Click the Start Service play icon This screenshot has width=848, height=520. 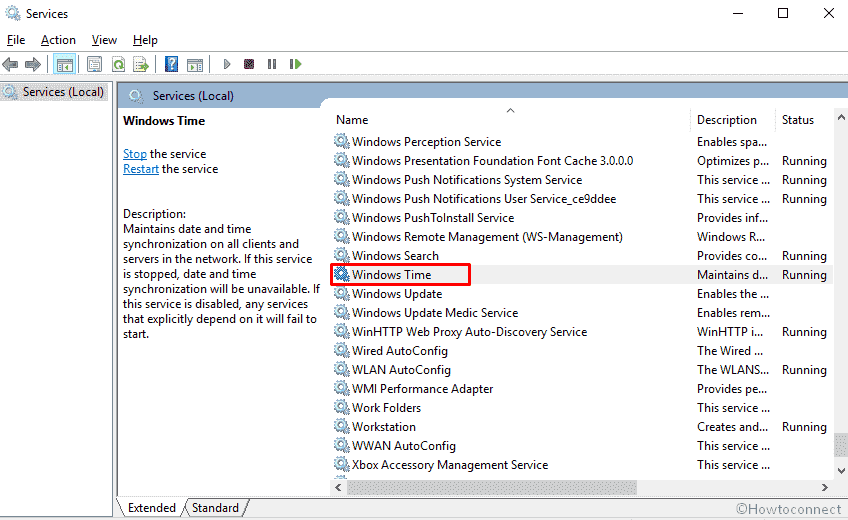pos(227,64)
